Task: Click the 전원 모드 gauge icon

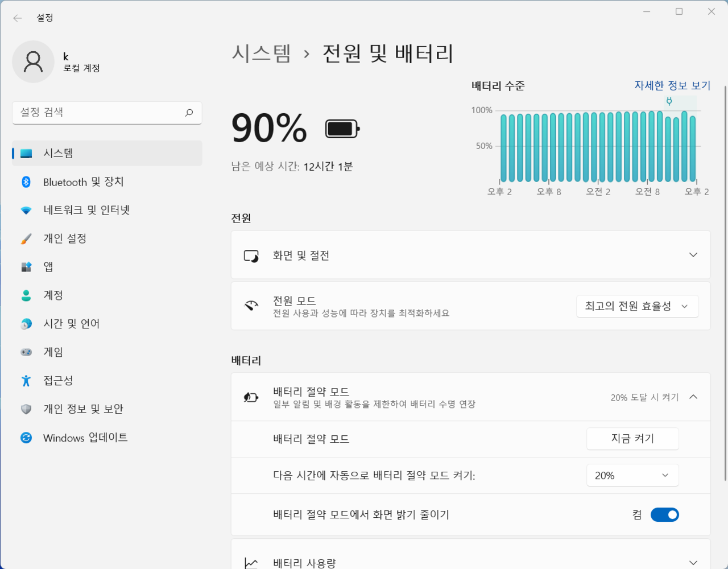Action: coord(251,306)
